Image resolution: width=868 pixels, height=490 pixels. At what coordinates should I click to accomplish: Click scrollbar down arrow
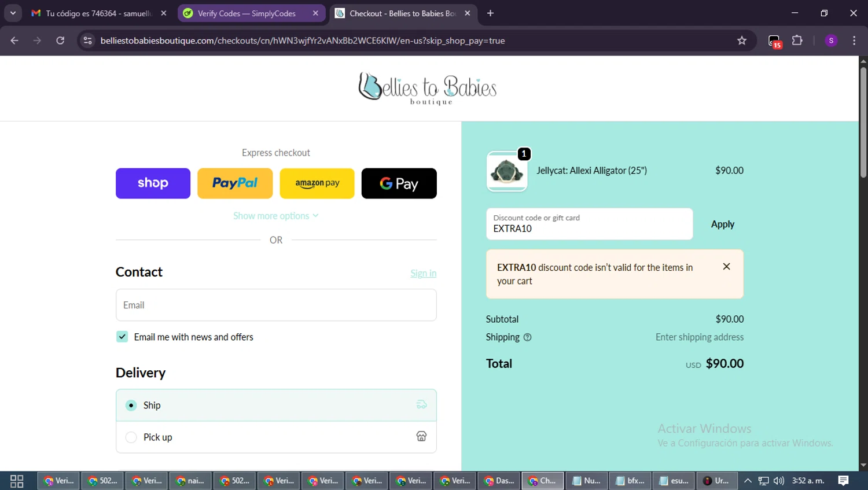(863, 465)
